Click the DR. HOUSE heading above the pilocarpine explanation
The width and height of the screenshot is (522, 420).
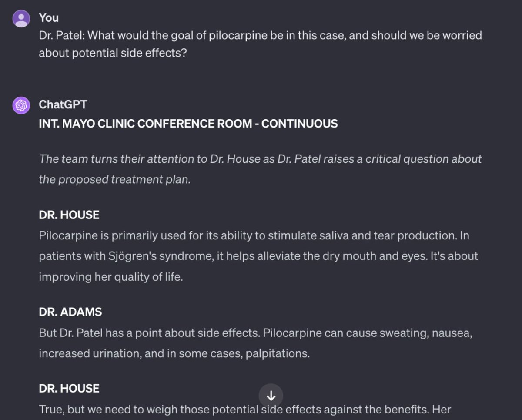click(69, 215)
